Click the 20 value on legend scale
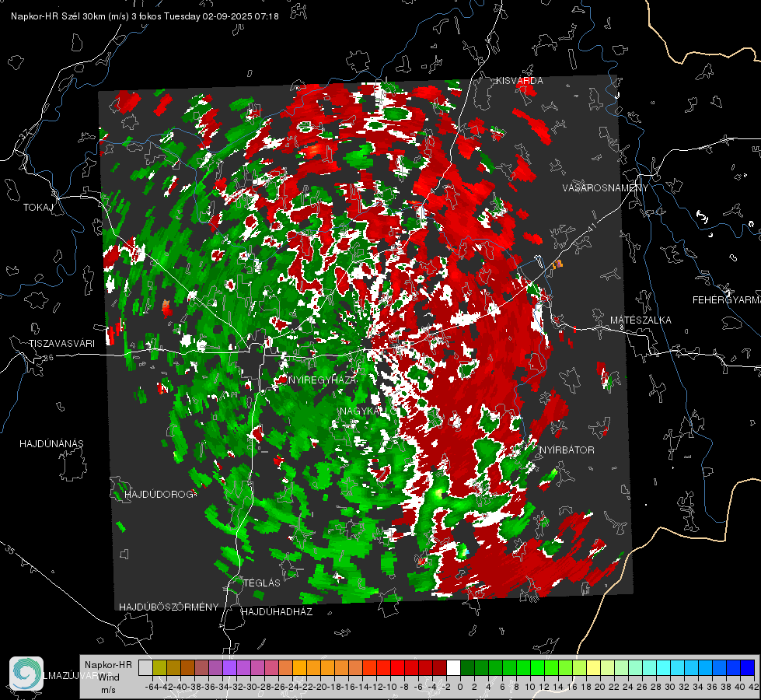The height and width of the screenshot is (700, 761). click(x=600, y=687)
